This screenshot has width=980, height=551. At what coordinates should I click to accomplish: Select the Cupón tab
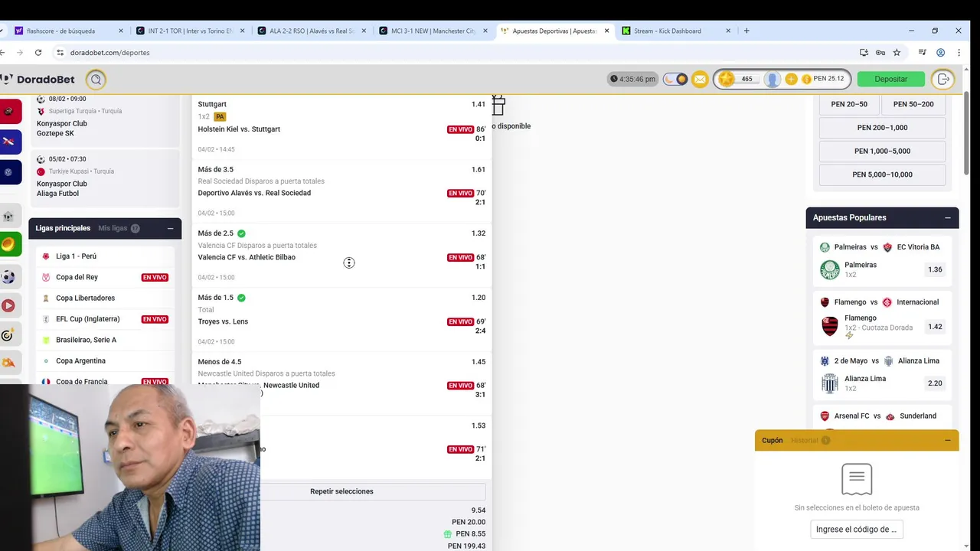(772, 440)
